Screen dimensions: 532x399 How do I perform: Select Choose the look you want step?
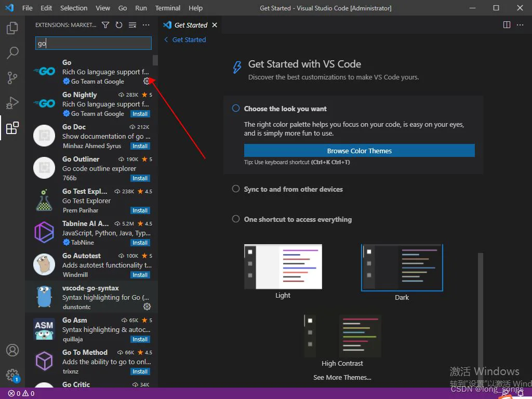pos(285,109)
